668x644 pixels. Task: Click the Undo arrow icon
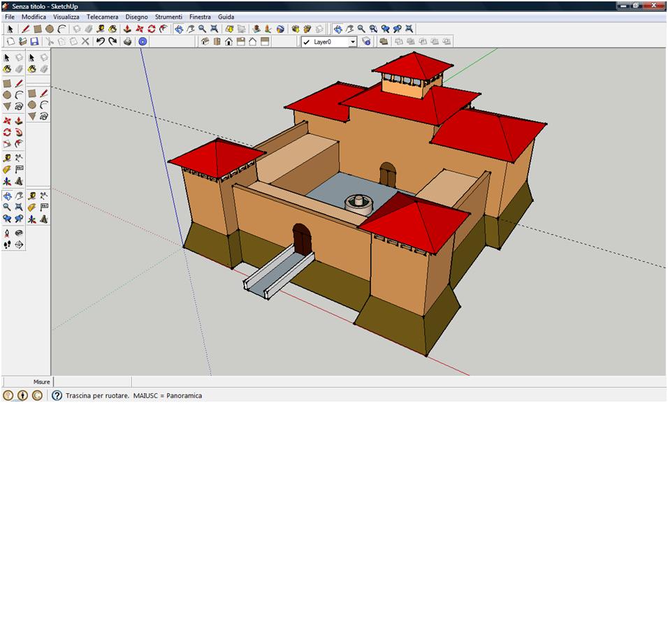coord(101,41)
